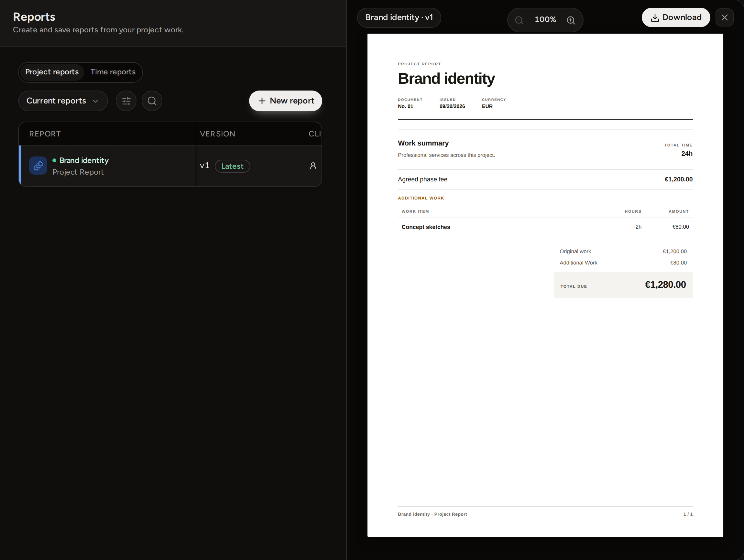This screenshot has width=744, height=560.
Task: Create a New report
Action: coord(286,101)
